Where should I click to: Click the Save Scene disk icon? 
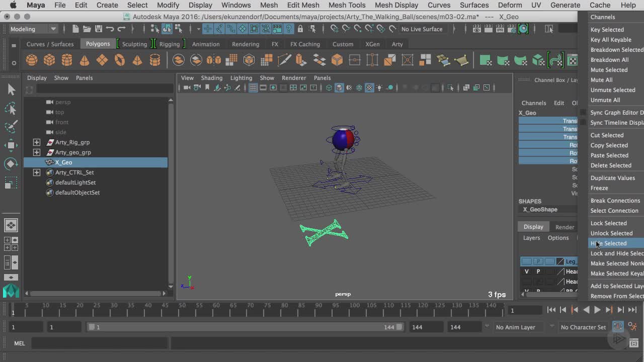99,29
